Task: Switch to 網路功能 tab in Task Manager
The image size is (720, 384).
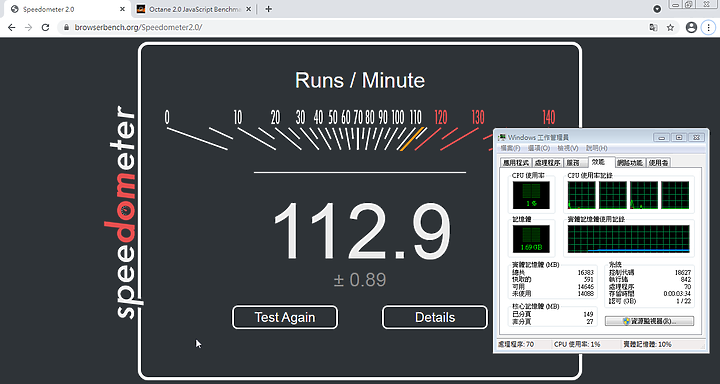Action: pyautogui.click(x=630, y=163)
